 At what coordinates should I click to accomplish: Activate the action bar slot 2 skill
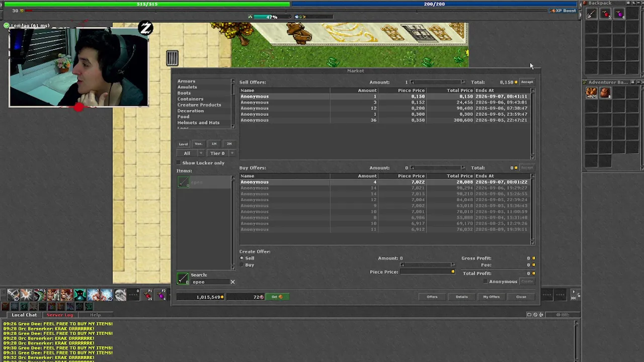pyautogui.click(x=26, y=295)
